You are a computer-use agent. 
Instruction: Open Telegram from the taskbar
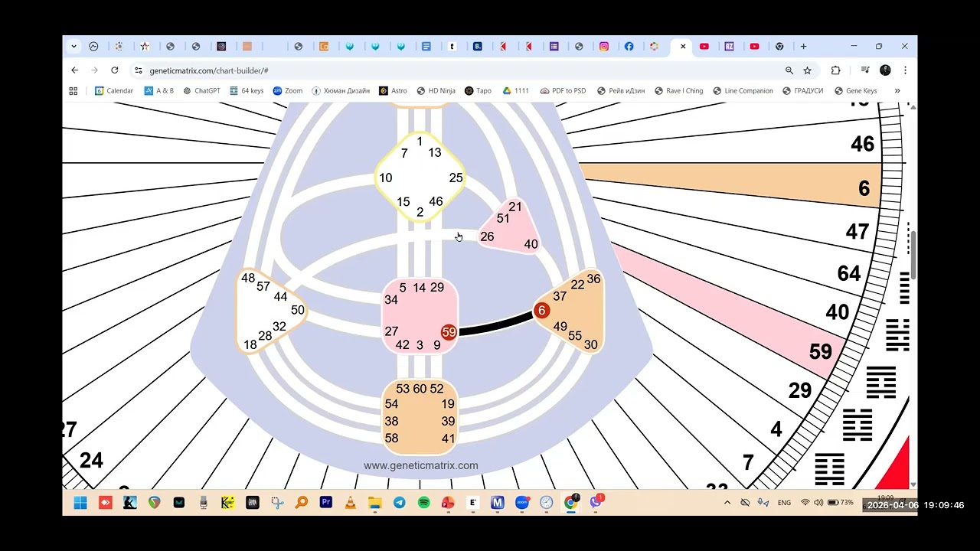tap(400, 503)
